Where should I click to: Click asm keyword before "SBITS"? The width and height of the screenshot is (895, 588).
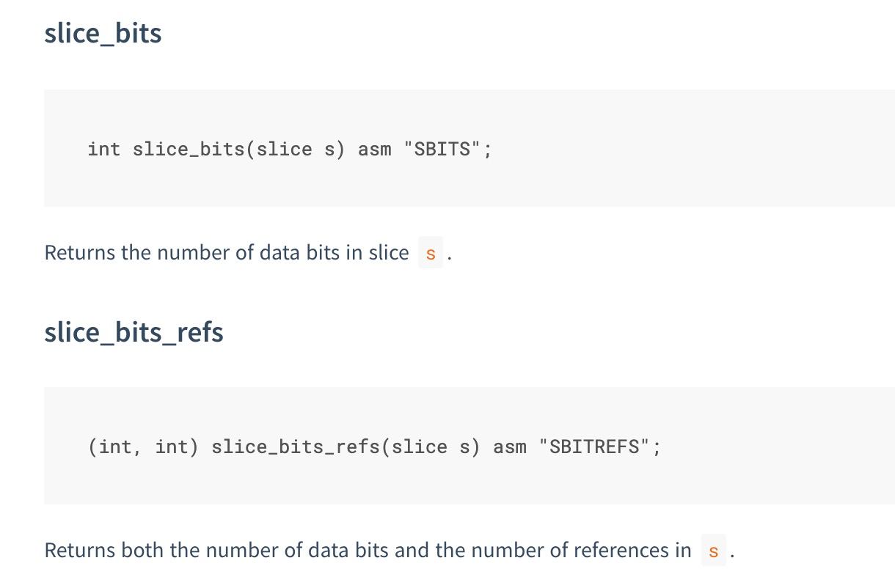(x=374, y=149)
